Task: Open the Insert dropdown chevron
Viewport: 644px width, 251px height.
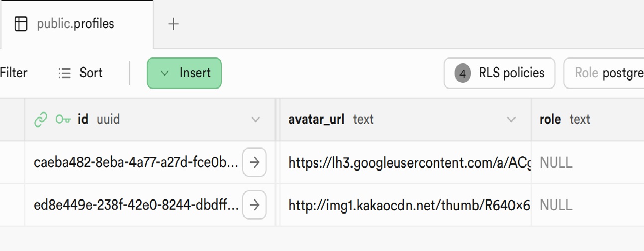Action: (165, 73)
